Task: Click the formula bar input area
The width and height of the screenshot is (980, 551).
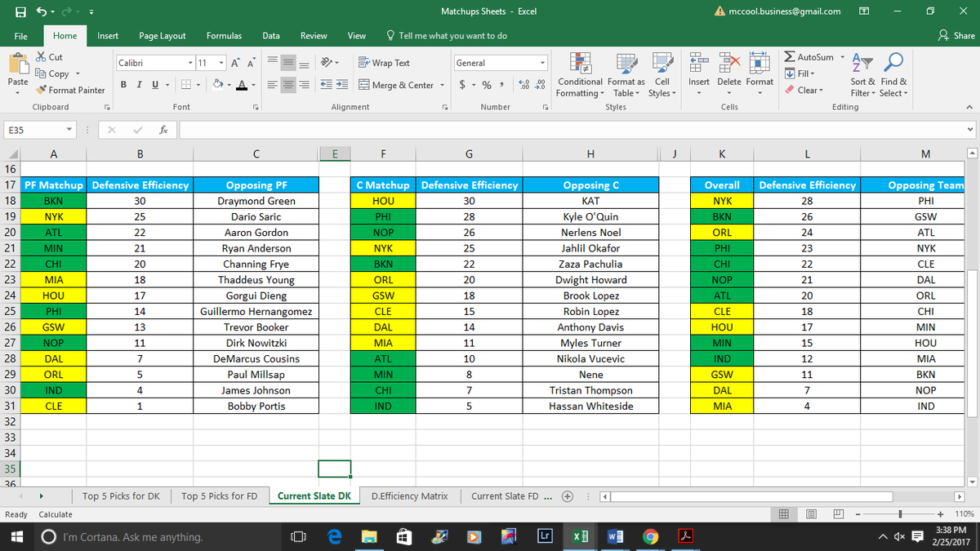Action: click(x=572, y=130)
